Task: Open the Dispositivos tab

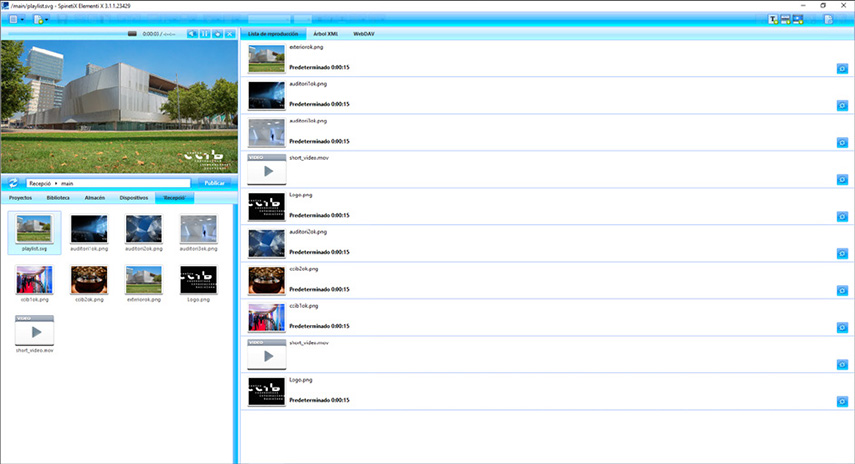Action: (134, 198)
